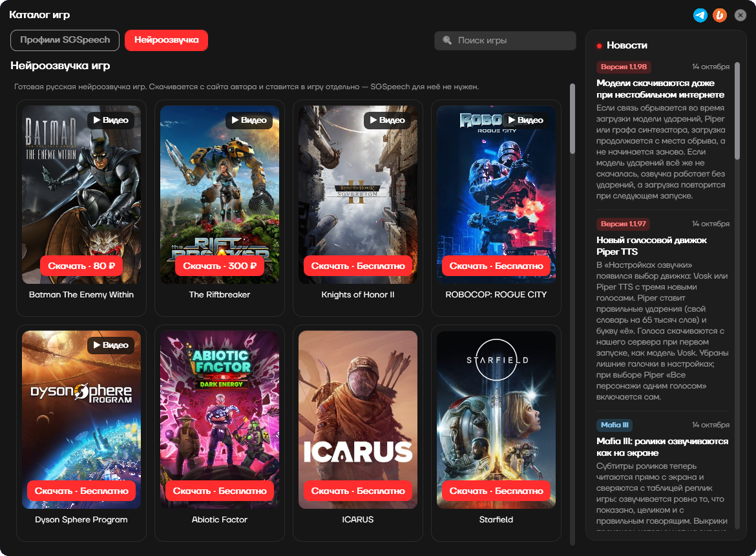
Task: Open the Abiotic Factor cover thumbnail
Action: click(220, 420)
